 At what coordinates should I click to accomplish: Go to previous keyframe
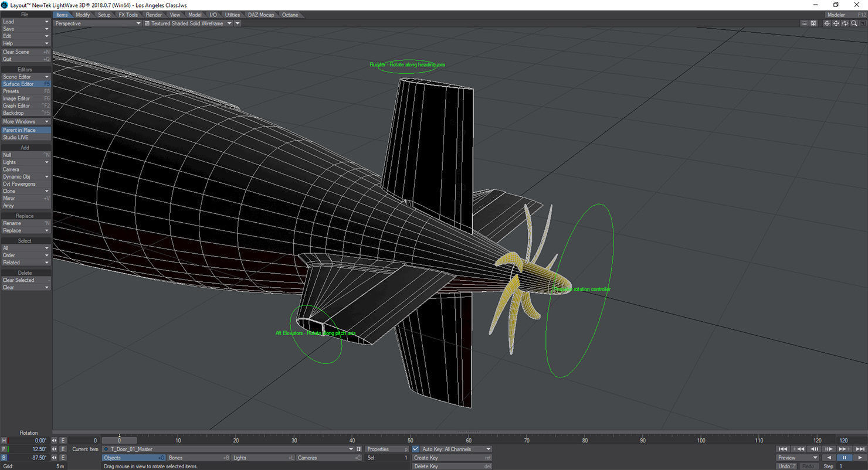[798, 449]
